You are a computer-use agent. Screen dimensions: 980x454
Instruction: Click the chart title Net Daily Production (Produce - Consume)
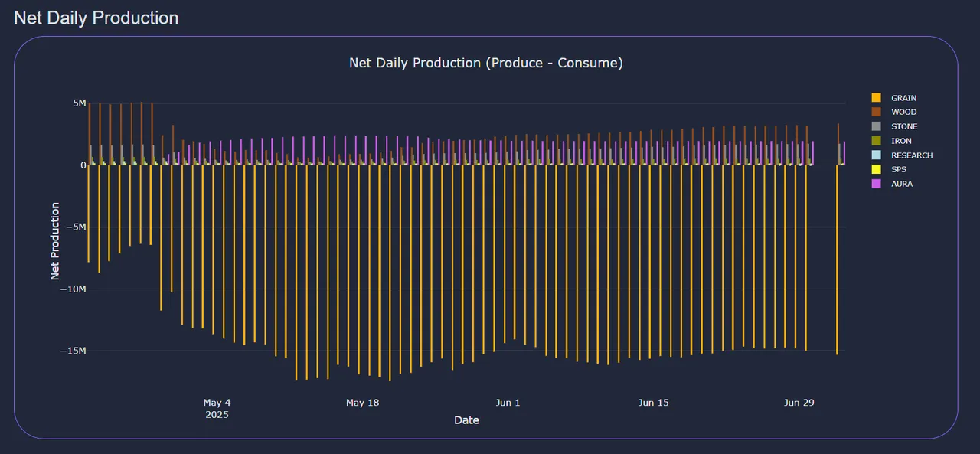click(486, 63)
